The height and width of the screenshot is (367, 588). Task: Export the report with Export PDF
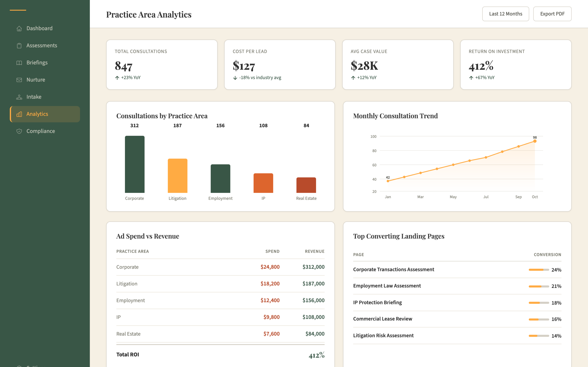point(552,14)
